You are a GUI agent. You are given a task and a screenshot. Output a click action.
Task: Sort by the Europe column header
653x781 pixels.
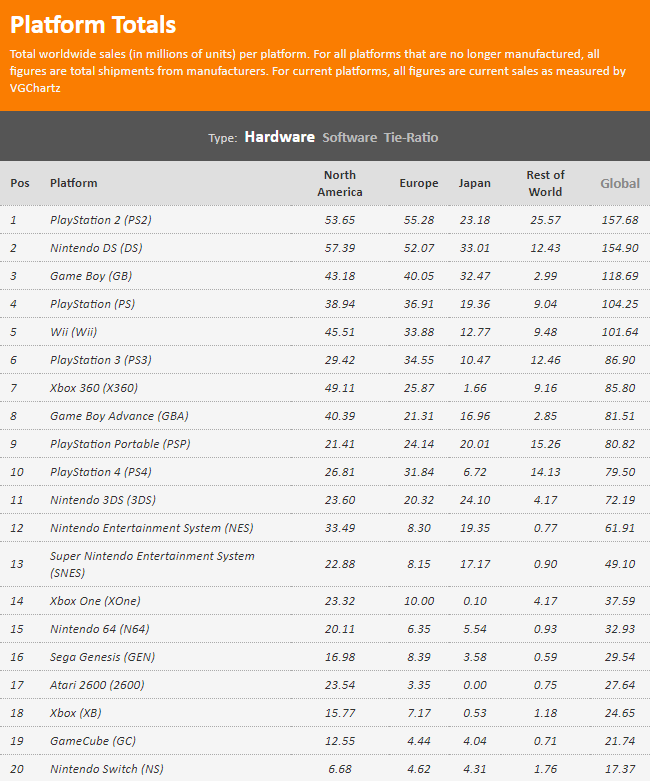tap(418, 183)
